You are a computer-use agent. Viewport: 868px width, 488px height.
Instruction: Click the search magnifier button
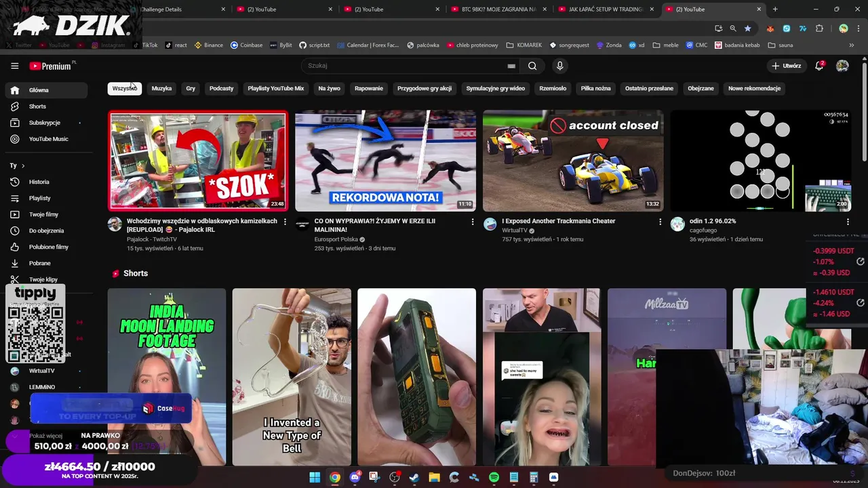pos(532,66)
